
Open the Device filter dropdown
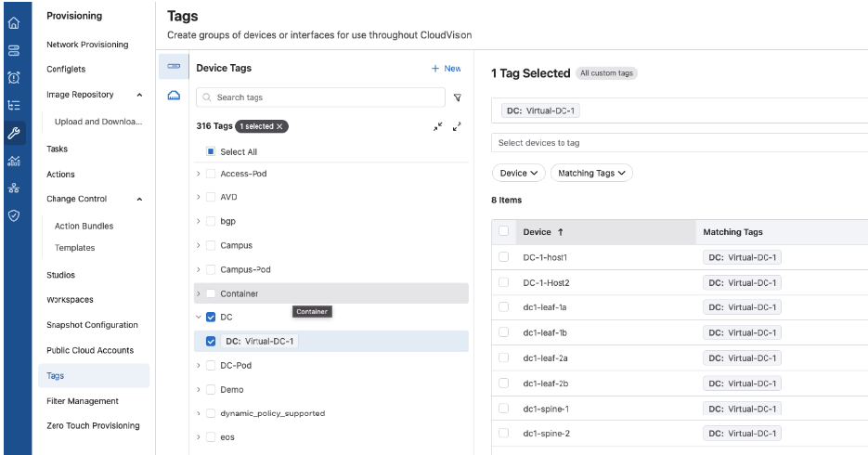[519, 174]
